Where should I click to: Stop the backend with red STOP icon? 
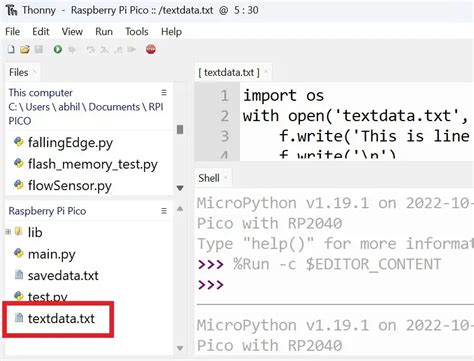click(151, 49)
